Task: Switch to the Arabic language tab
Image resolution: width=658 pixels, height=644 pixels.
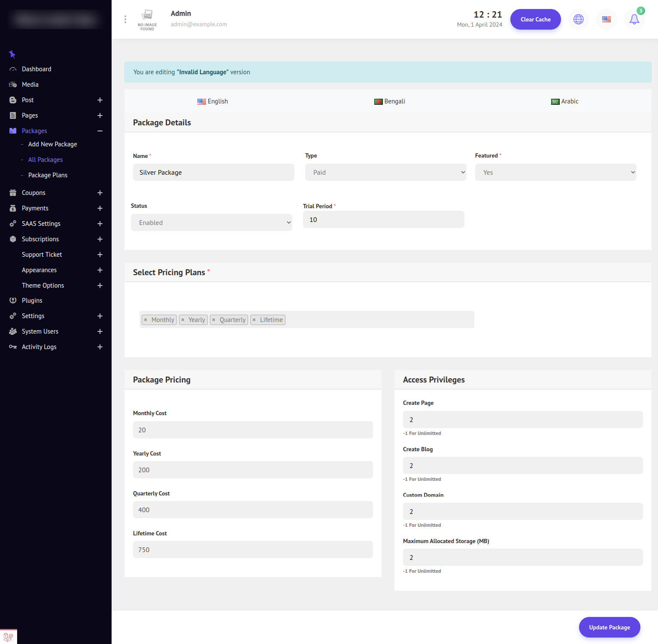Action: (564, 101)
